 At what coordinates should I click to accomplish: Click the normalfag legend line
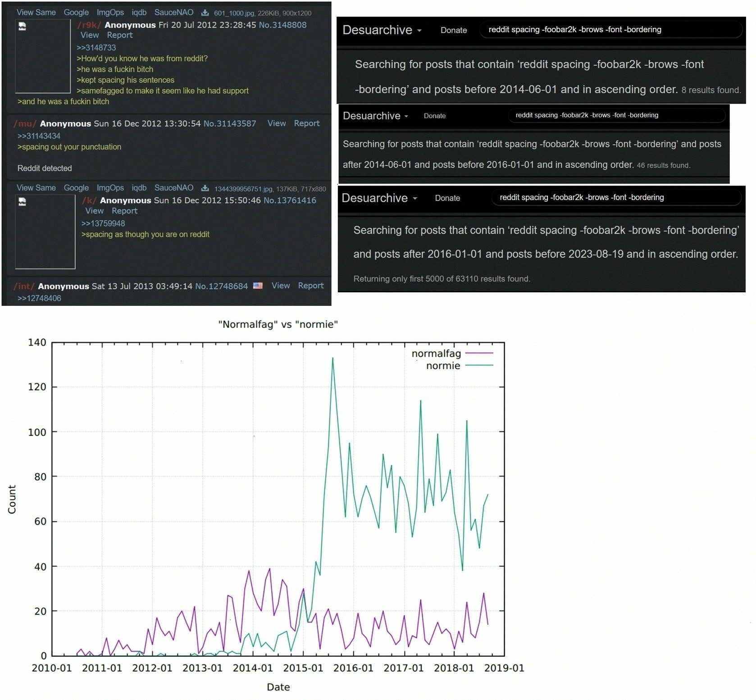[479, 353]
